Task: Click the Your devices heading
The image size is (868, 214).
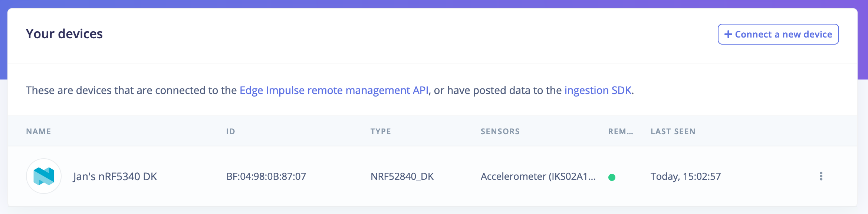Action: click(64, 34)
